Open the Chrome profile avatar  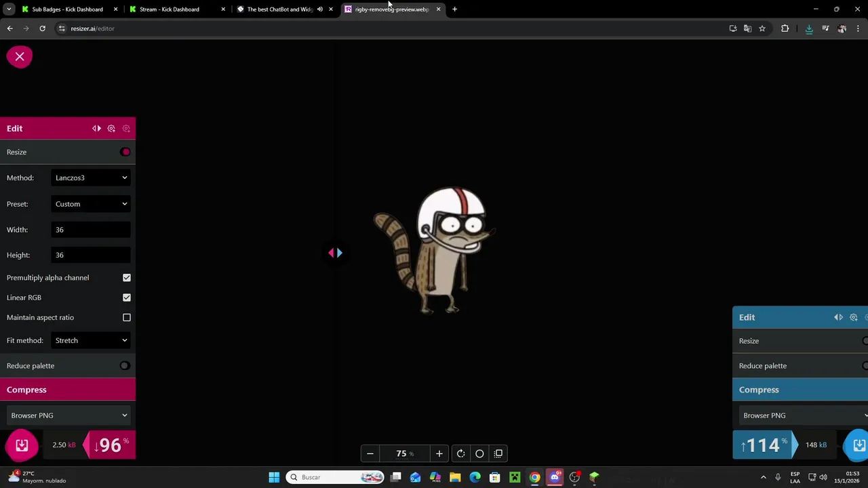[842, 28]
